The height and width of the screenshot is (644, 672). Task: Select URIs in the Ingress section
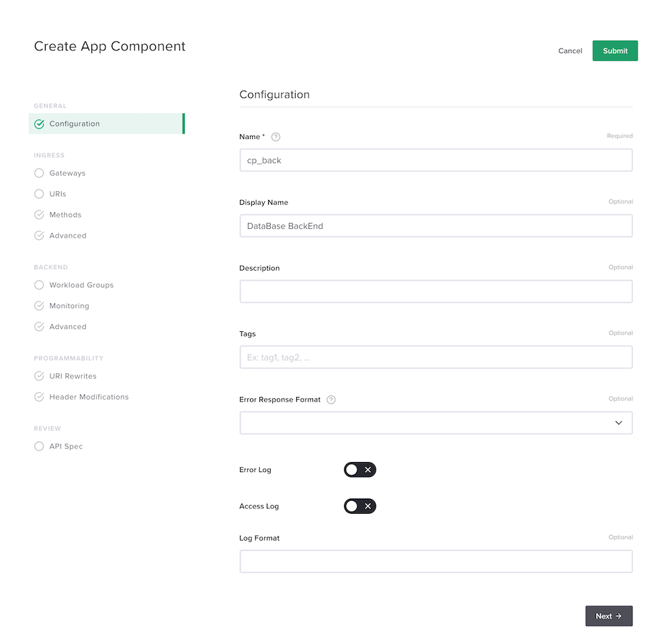(58, 194)
